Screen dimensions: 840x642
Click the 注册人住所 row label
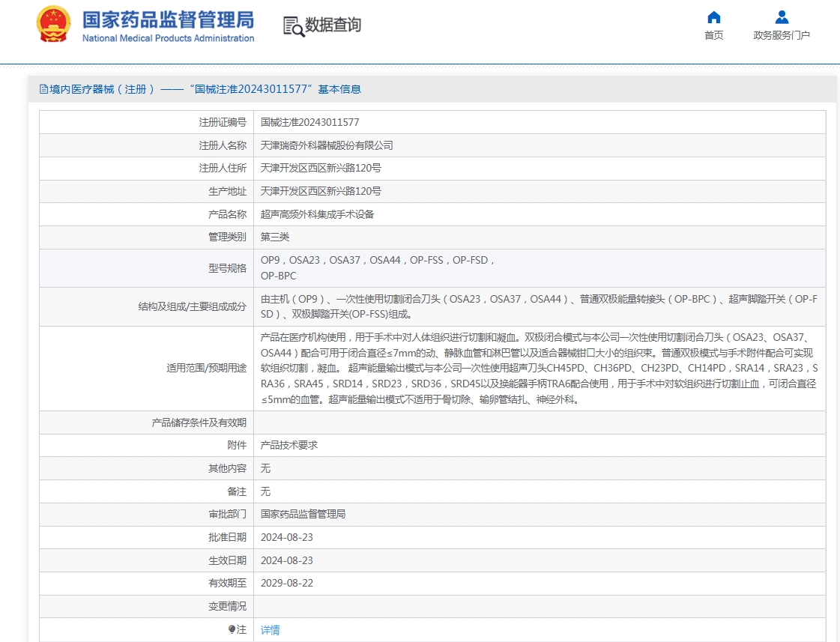pos(223,168)
